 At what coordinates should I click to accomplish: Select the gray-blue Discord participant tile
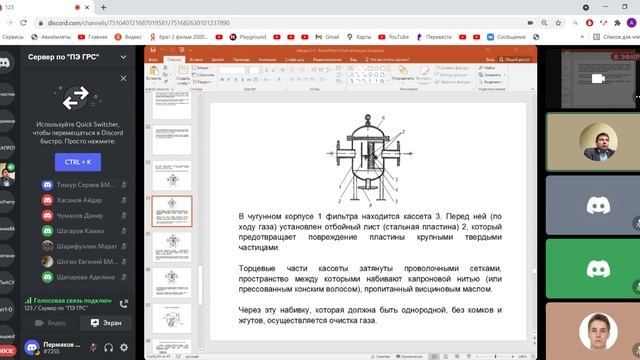pyautogui.click(x=593, y=205)
